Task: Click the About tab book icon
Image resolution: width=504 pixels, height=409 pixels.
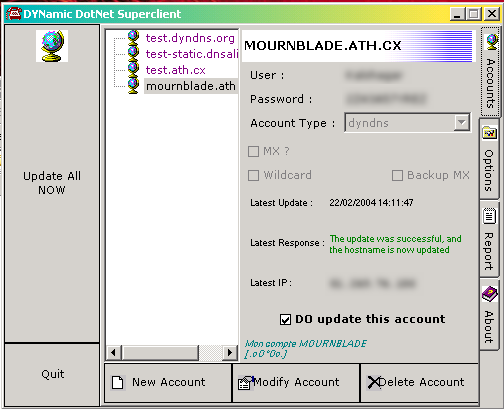Action: [489, 294]
